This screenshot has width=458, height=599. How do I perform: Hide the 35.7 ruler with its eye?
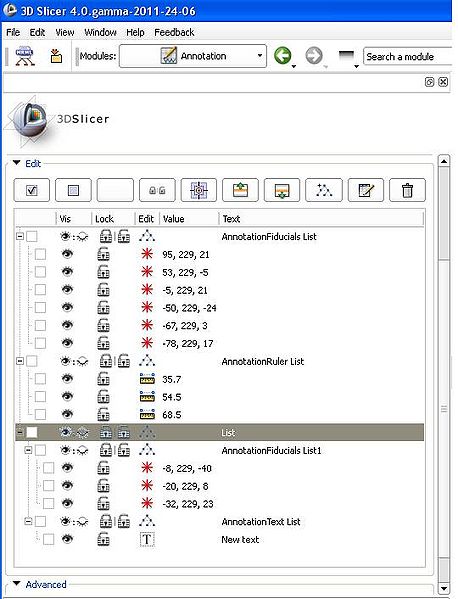(67, 379)
